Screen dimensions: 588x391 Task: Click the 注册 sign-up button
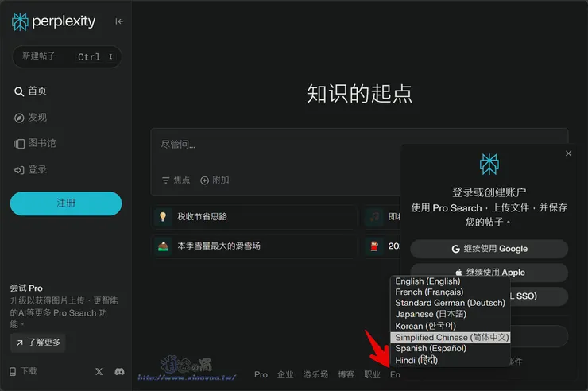66,203
